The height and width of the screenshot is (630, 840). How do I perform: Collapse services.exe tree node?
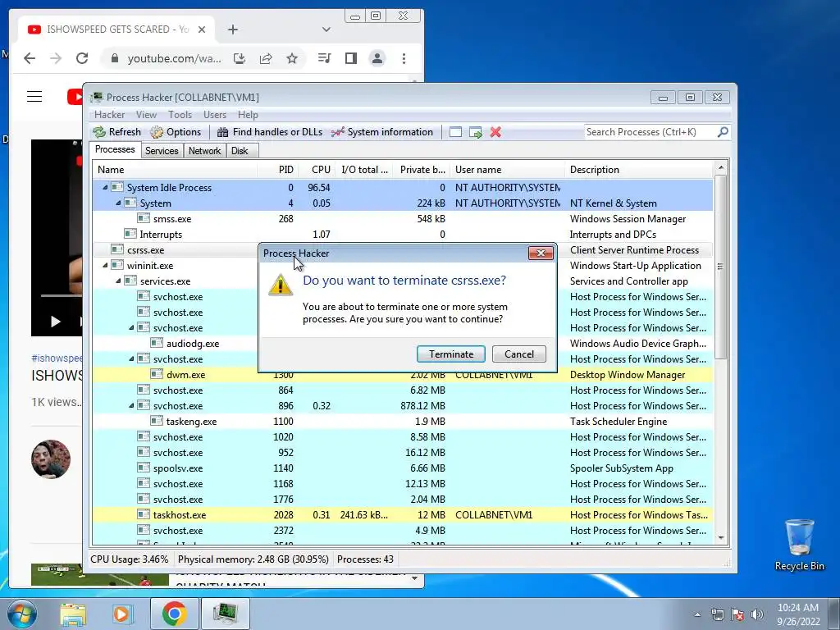click(x=118, y=281)
